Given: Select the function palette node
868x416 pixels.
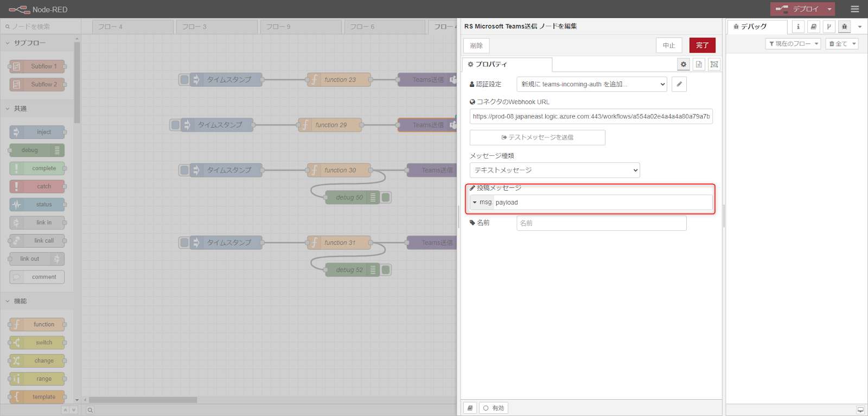Looking at the screenshot, I should pyautogui.click(x=37, y=325).
